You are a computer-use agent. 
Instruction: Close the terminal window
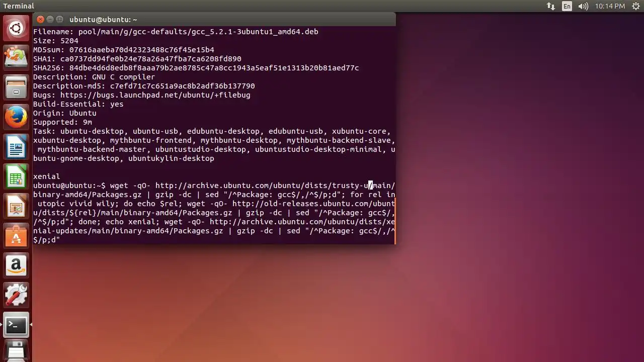[40, 19]
